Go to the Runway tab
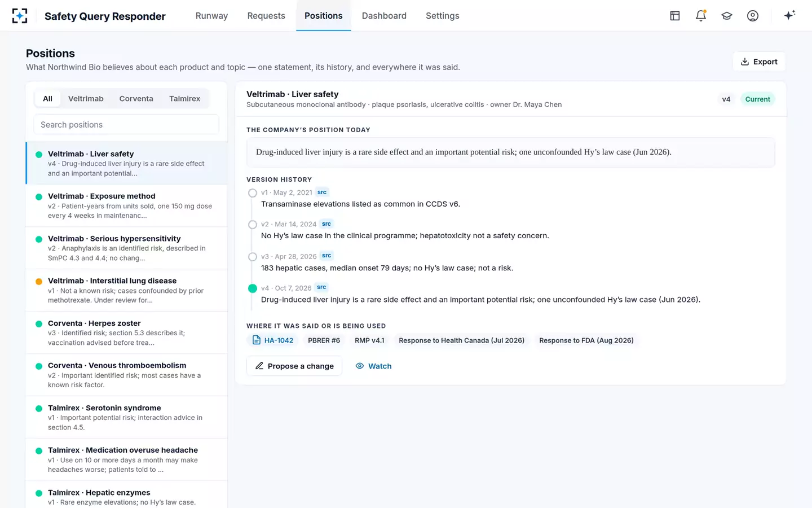The width and height of the screenshot is (812, 508). [x=211, y=16]
